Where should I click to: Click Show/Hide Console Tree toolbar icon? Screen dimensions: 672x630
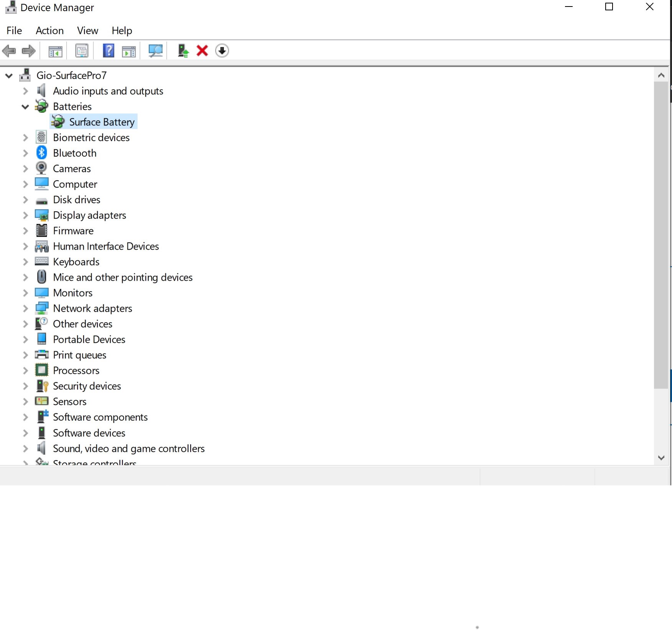coord(55,51)
